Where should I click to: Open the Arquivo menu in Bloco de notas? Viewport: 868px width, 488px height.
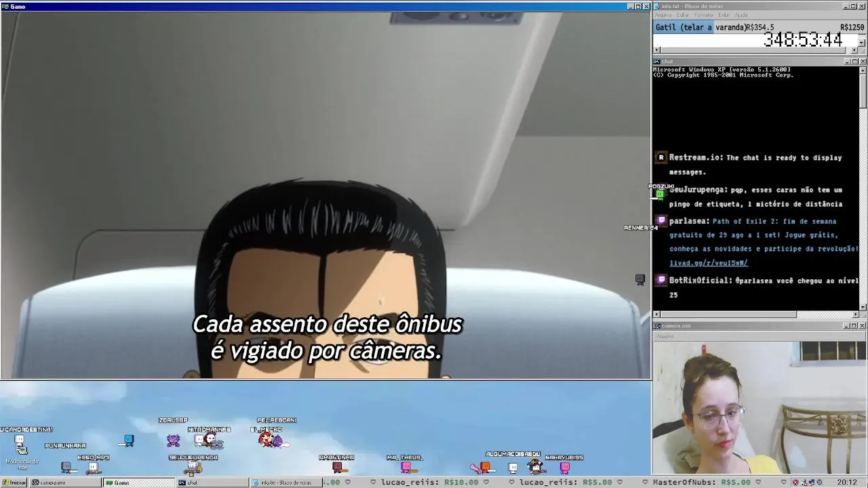tap(663, 15)
